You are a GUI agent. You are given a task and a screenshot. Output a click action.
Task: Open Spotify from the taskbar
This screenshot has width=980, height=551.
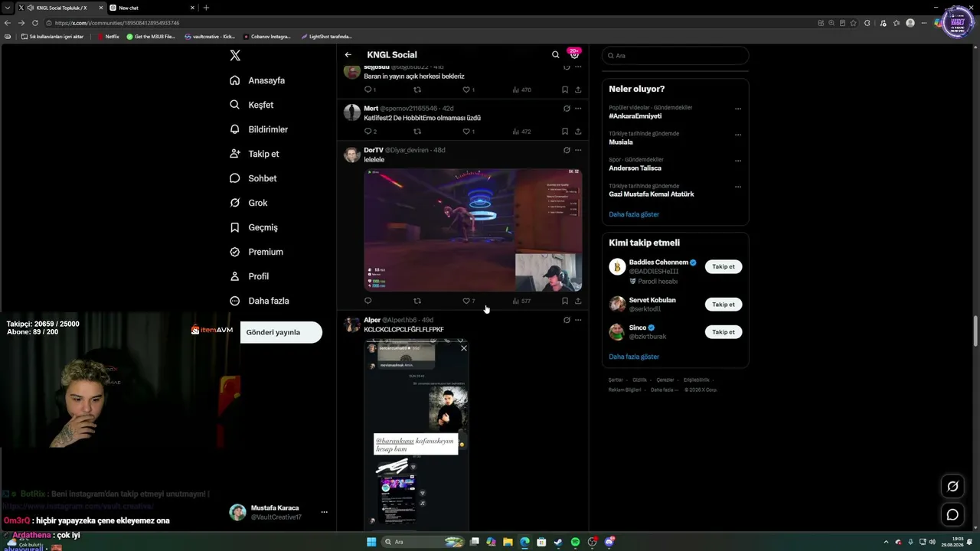click(575, 542)
